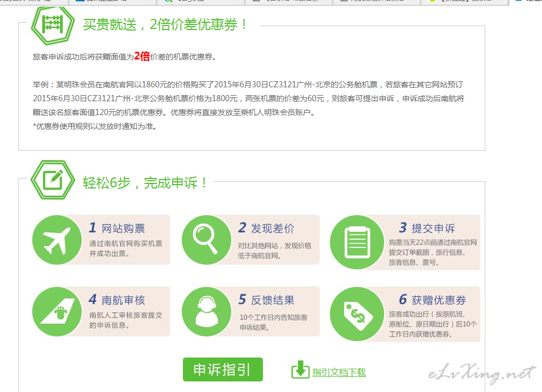Click the green download arrow icon

point(300,370)
